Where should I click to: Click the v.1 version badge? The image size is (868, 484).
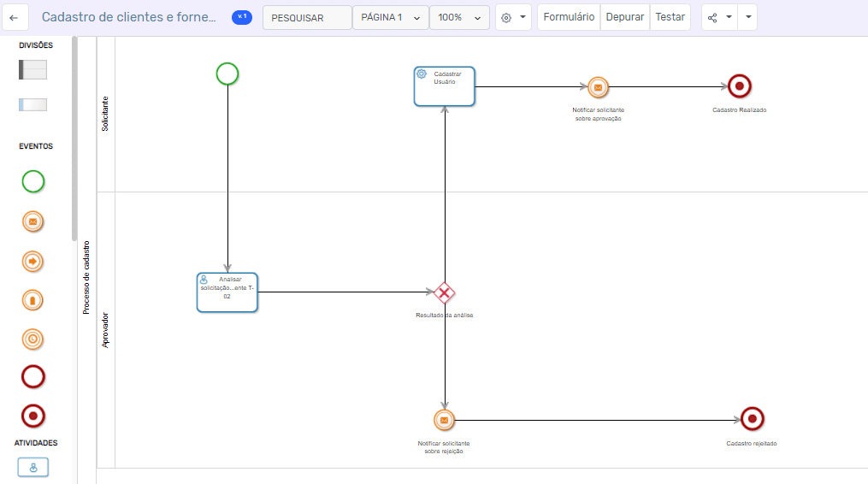242,17
